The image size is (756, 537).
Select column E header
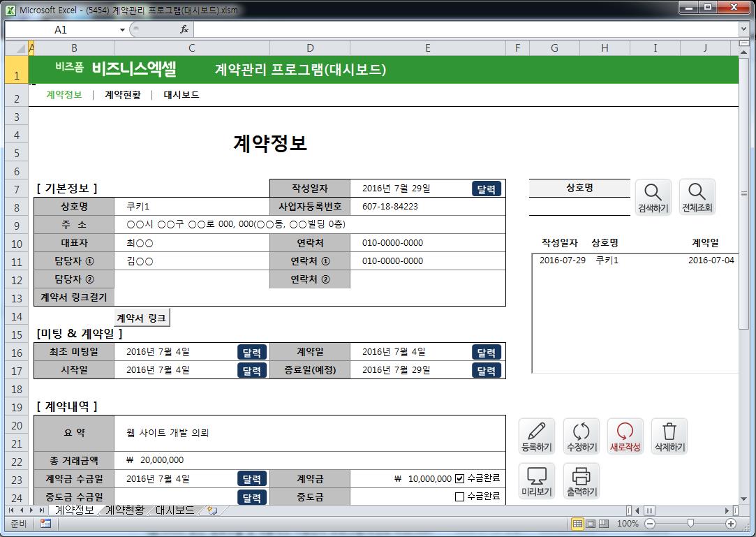[x=428, y=47]
